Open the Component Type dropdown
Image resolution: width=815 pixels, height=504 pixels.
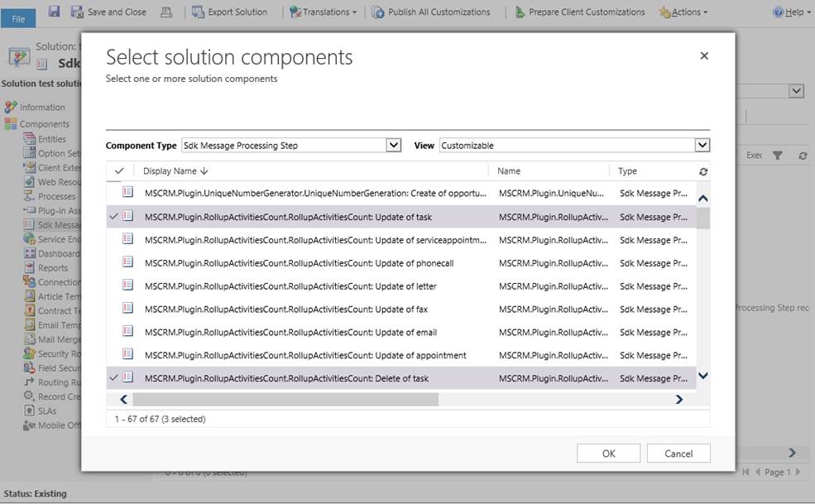[394, 145]
